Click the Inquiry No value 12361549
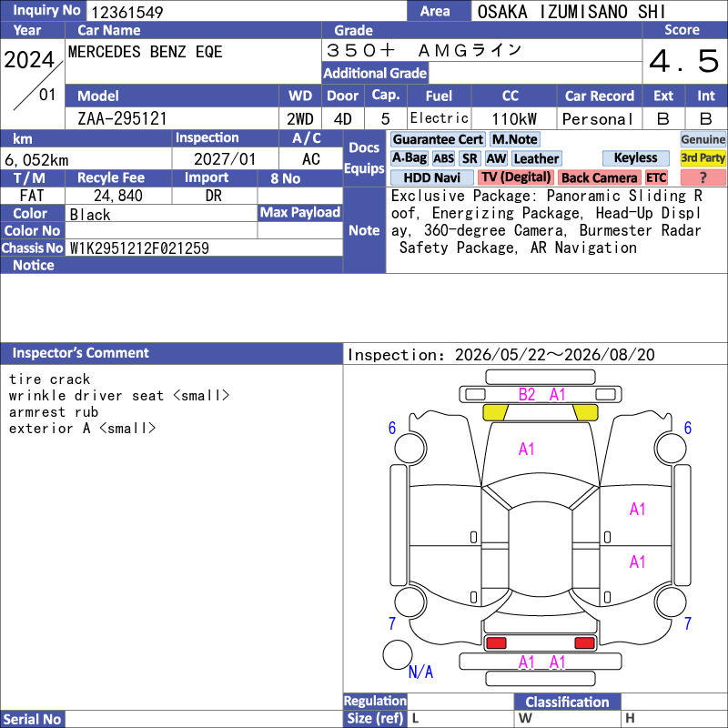Screen dimensions: 728x728 click(126, 12)
